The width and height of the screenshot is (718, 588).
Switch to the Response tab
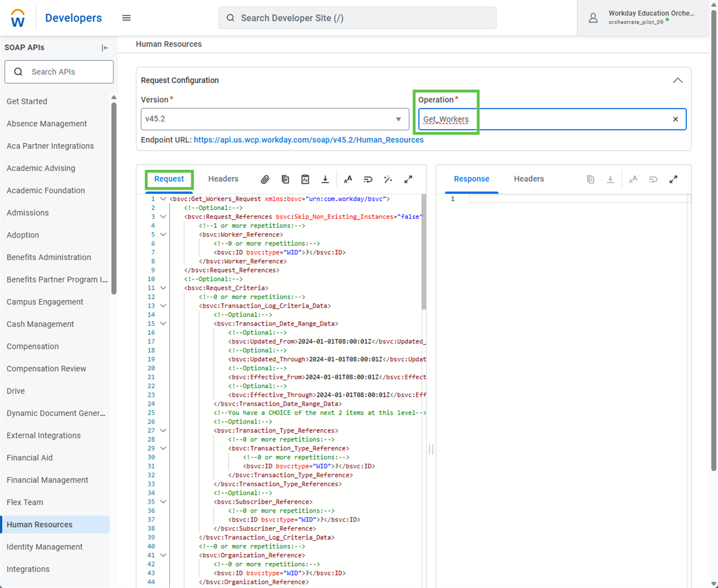coord(471,179)
